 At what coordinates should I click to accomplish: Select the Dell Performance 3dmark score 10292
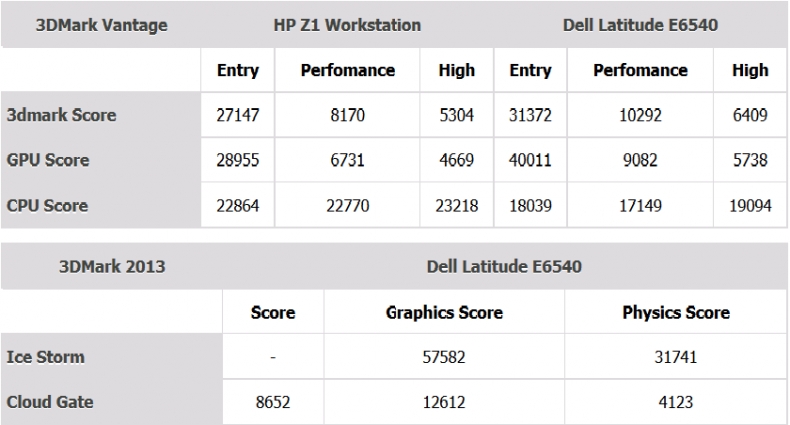click(x=640, y=115)
